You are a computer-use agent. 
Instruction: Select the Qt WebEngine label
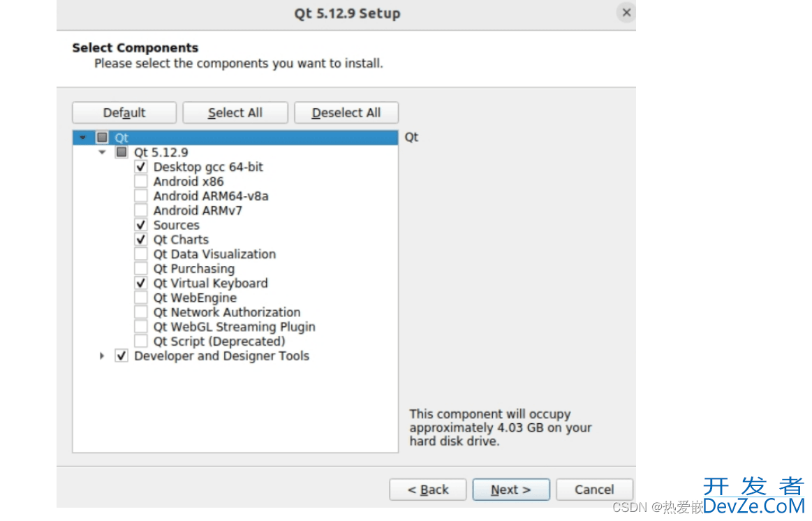pyautogui.click(x=195, y=298)
